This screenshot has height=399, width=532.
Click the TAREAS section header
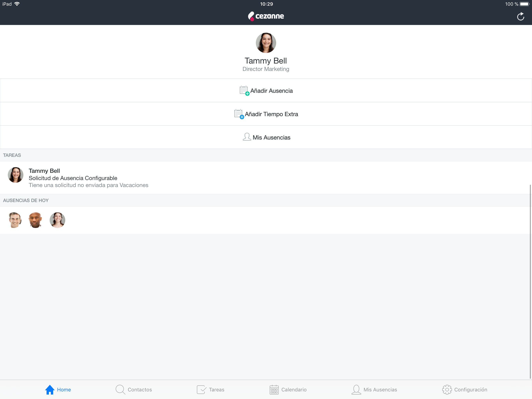12,155
